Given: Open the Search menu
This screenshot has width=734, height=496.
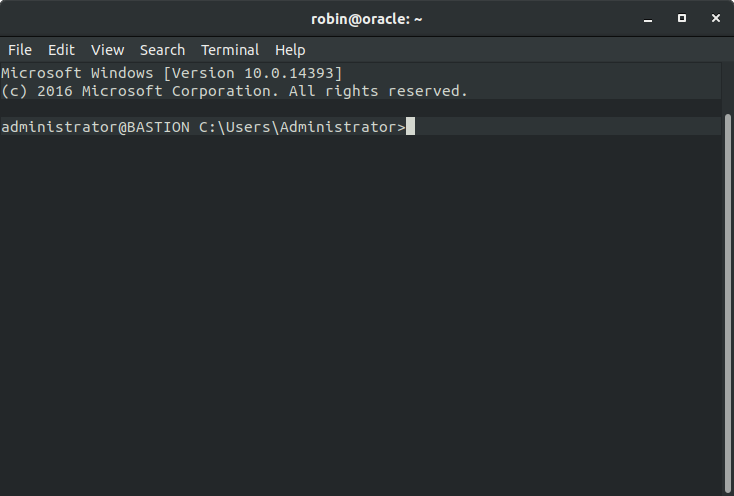Looking at the screenshot, I should click(x=162, y=50).
